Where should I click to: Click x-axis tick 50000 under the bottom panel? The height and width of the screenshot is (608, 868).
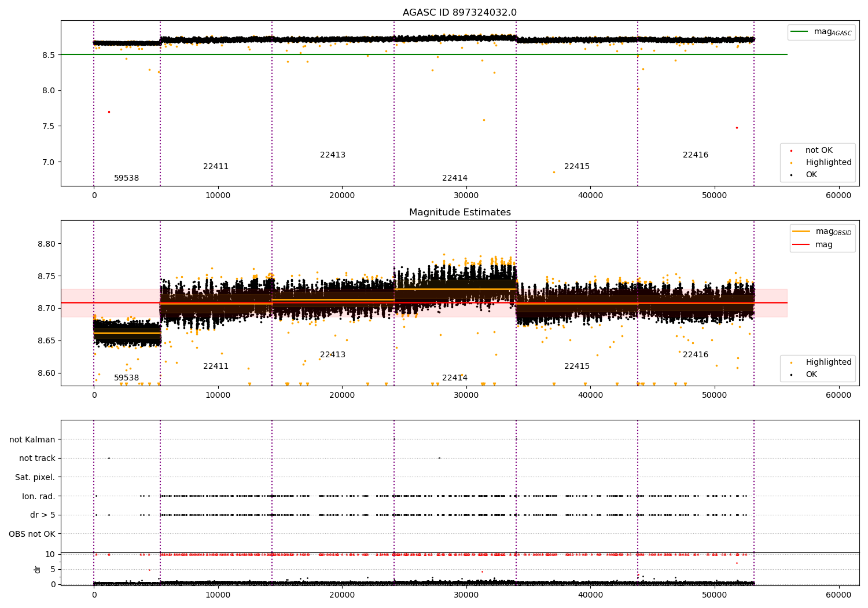click(x=714, y=594)
